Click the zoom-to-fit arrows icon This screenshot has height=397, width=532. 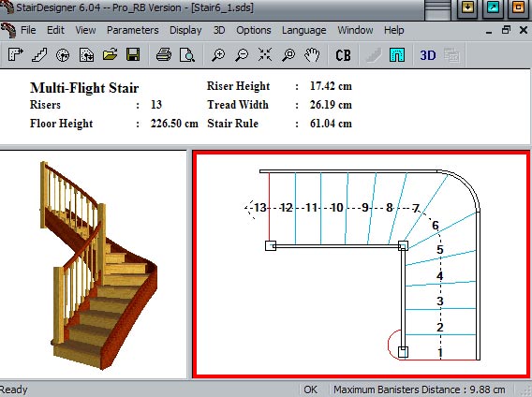265,54
